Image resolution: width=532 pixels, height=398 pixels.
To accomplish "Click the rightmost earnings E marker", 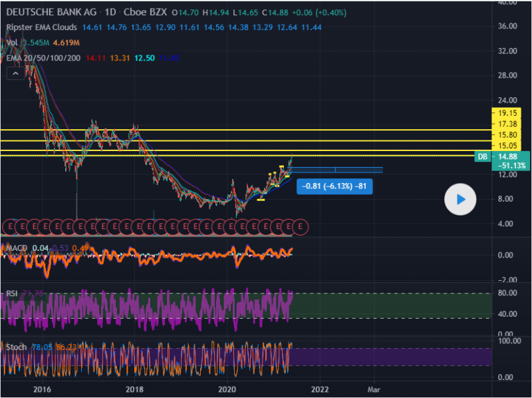I will [301, 227].
